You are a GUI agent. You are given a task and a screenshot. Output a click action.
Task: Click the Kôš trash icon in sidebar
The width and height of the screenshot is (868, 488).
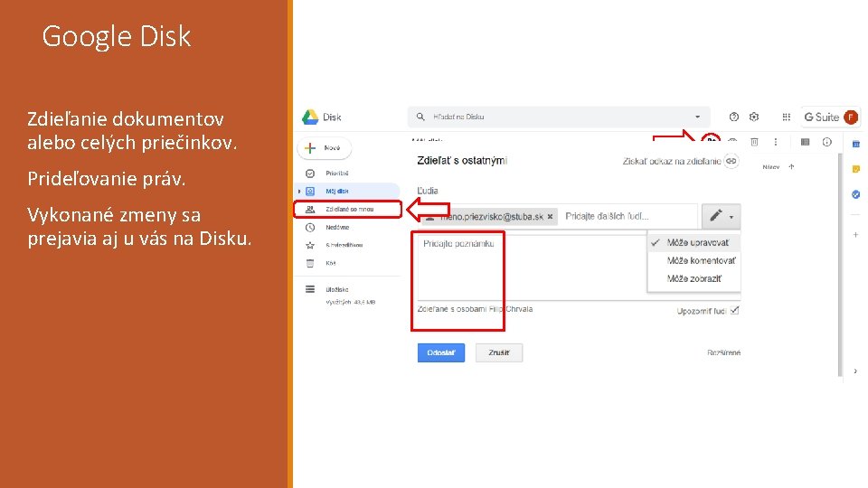[x=310, y=263]
